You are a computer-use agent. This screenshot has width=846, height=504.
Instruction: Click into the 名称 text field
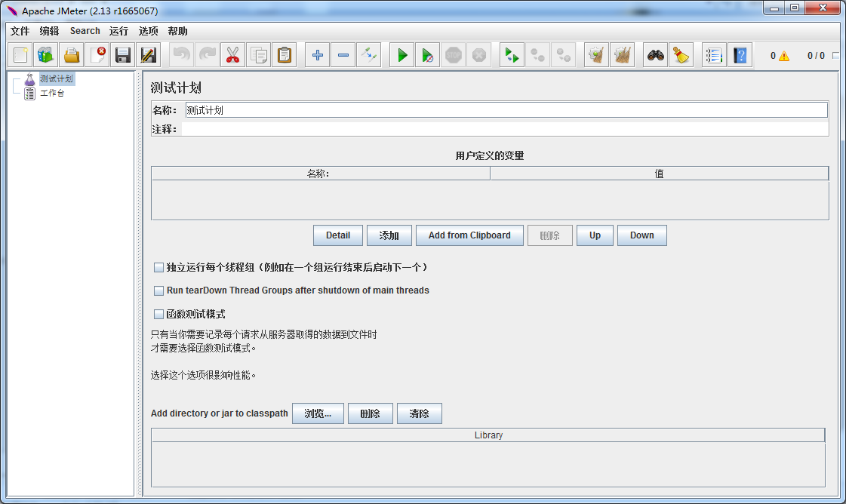pos(506,110)
